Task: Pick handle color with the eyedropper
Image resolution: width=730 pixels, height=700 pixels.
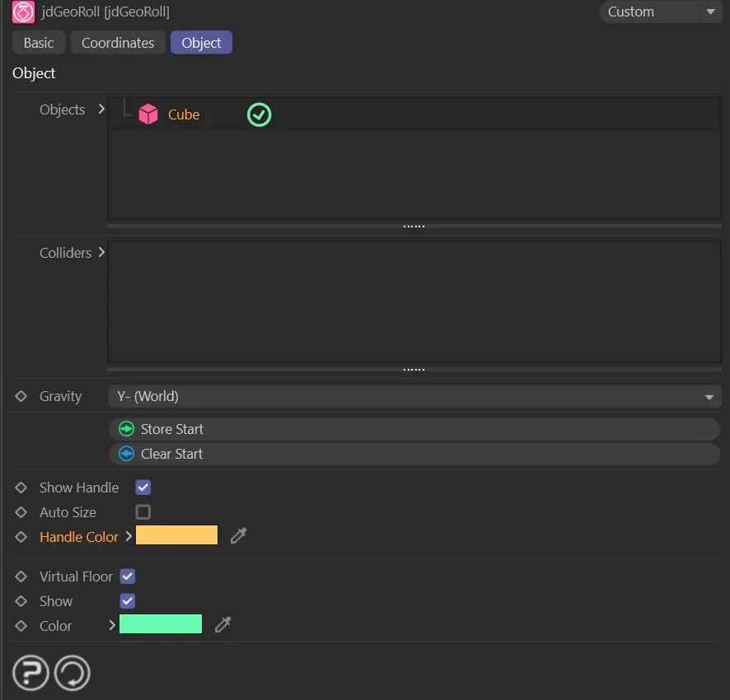Action: [x=239, y=536]
